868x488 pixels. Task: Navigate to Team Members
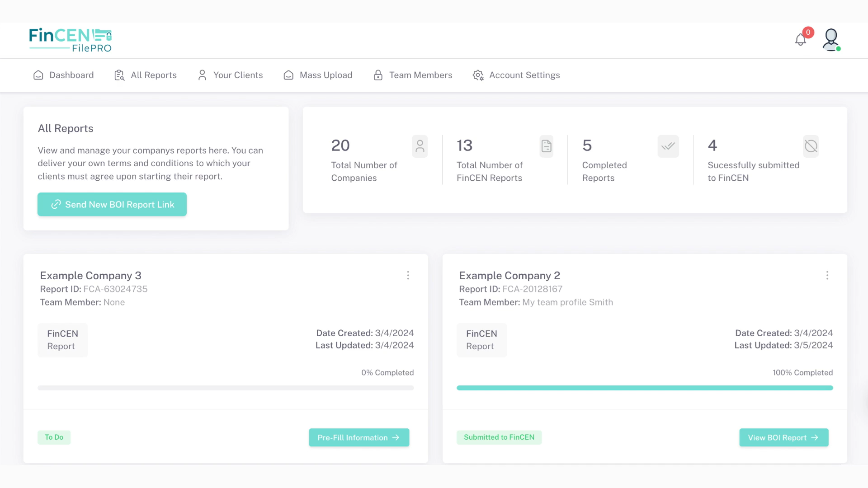tap(413, 75)
